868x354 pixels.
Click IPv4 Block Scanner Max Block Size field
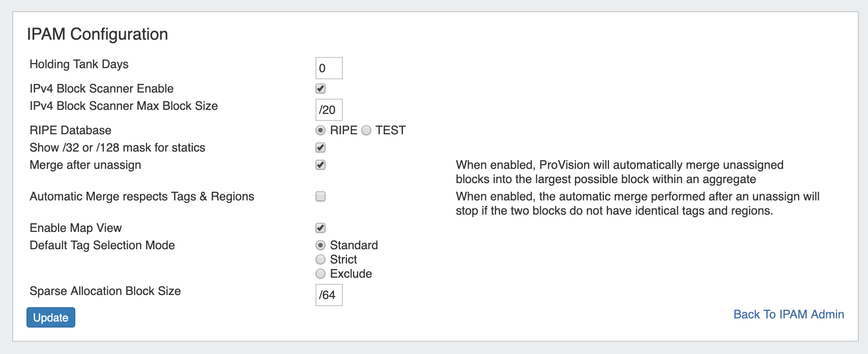329,110
